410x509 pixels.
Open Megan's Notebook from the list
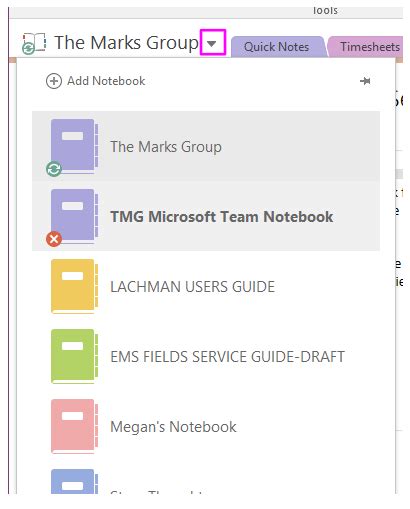click(206, 427)
